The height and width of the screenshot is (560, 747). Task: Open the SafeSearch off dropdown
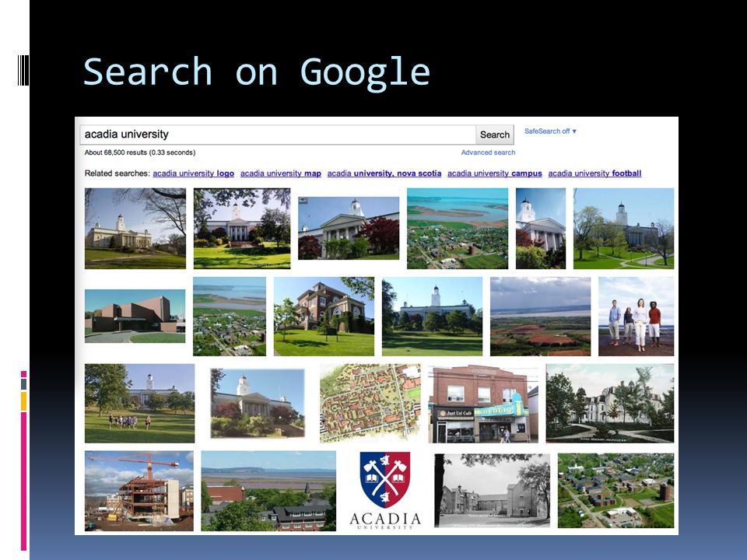pos(550,131)
